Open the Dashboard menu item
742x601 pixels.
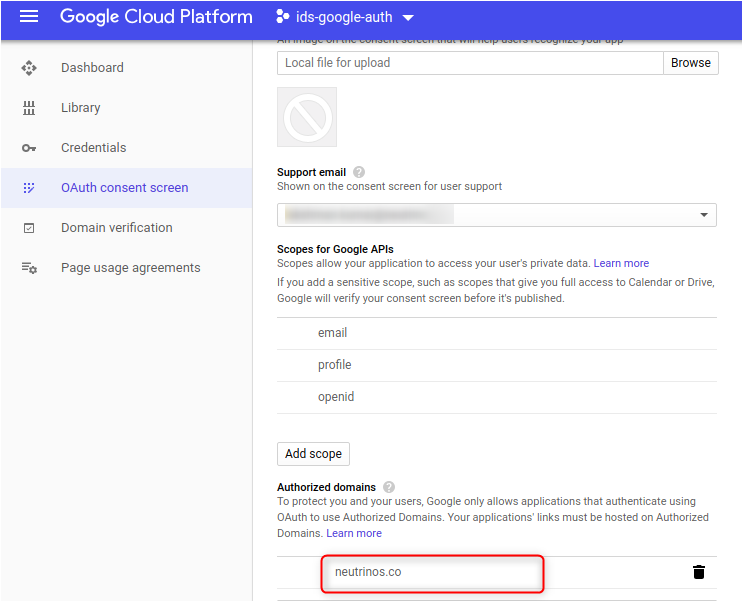[92, 68]
